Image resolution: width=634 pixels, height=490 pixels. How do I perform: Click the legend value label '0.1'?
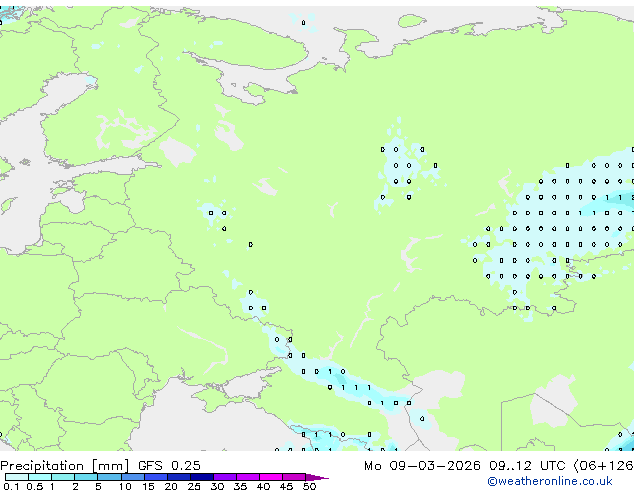point(11,486)
